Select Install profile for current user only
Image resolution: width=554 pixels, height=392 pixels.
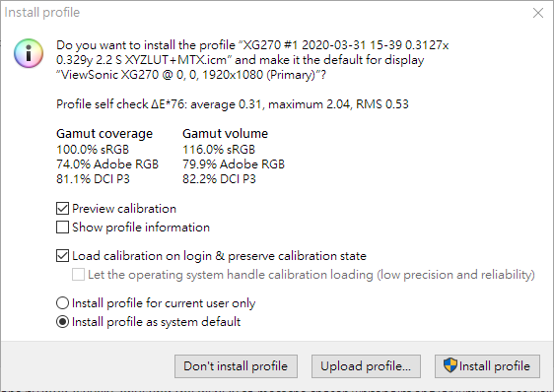click(62, 303)
